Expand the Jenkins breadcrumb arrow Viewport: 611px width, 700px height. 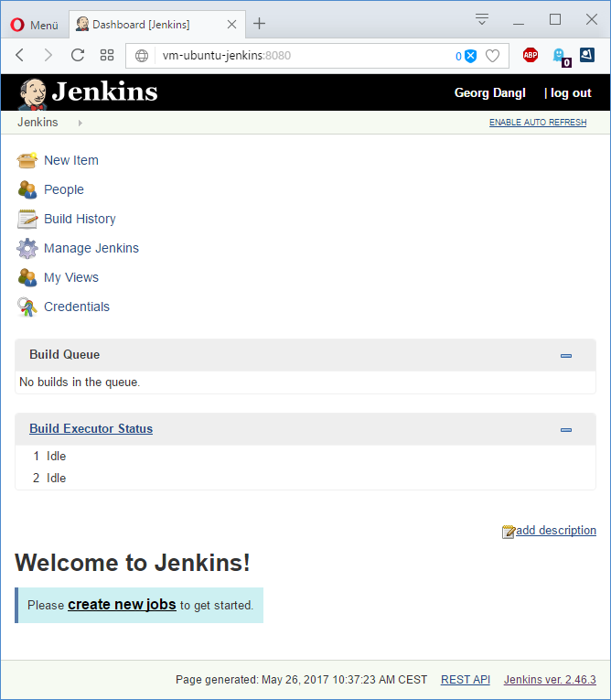tap(80, 123)
